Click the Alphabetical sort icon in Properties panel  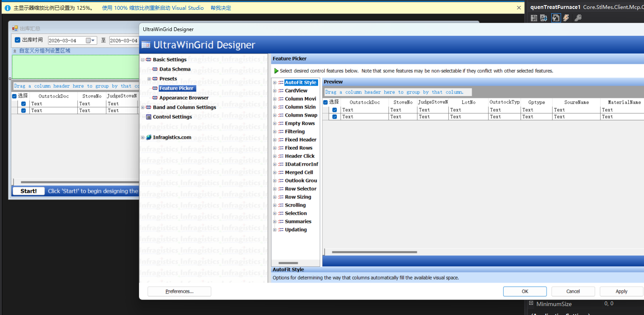544,18
